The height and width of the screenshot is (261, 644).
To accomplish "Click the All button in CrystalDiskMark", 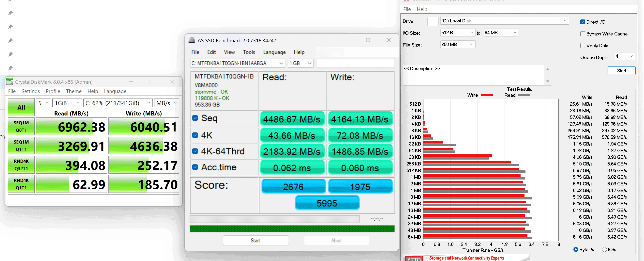I will 21,107.
